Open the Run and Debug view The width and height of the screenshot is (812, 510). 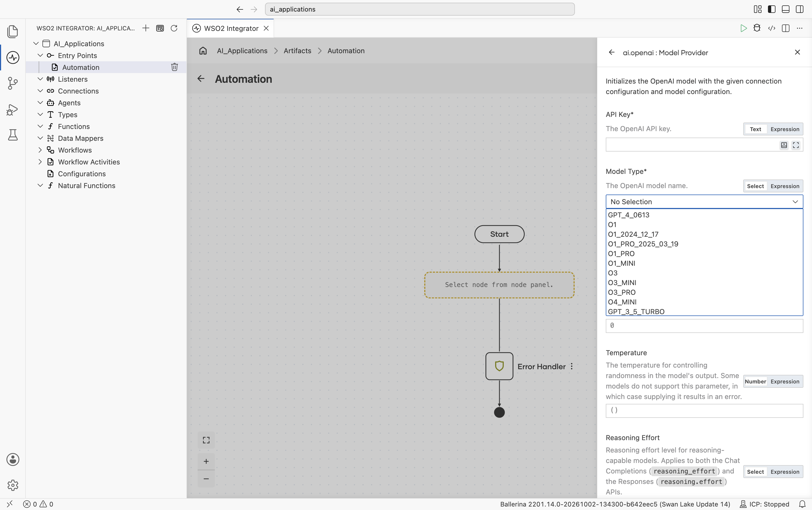tap(13, 109)
